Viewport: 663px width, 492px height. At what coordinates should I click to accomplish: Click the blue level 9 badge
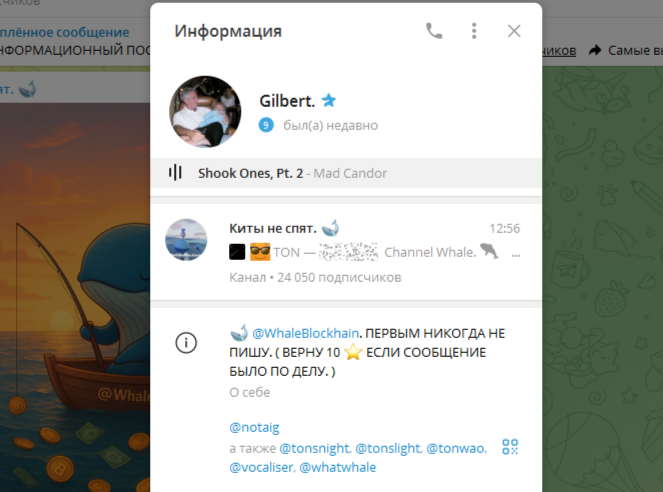(266, 125)
